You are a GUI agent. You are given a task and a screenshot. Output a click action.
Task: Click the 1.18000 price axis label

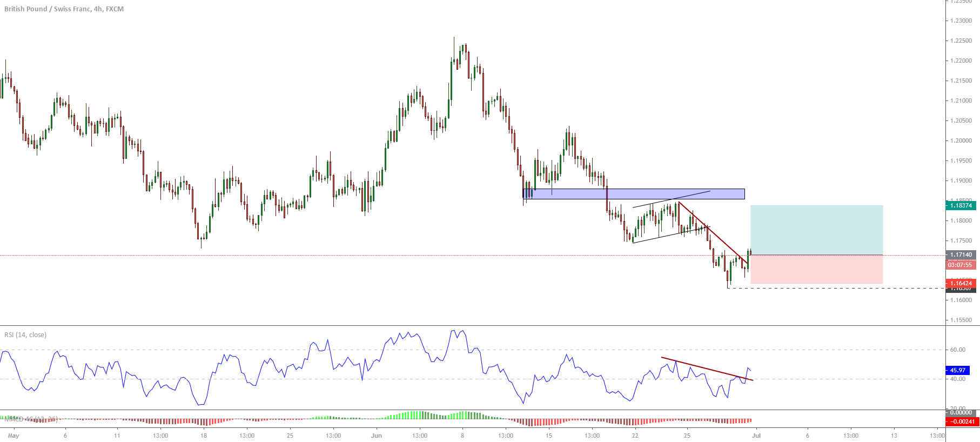[961, 220]
